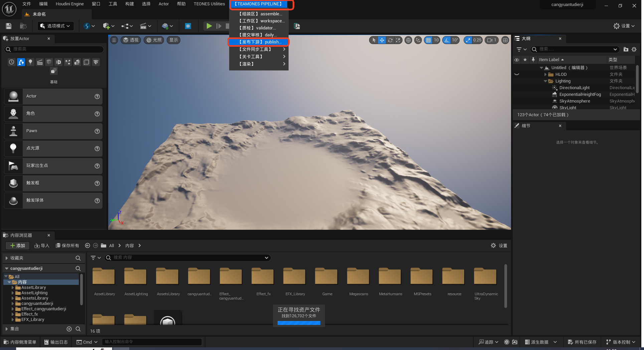Click the green Play button in toolbar
The image size is (644, 350).
pos(209,26)
